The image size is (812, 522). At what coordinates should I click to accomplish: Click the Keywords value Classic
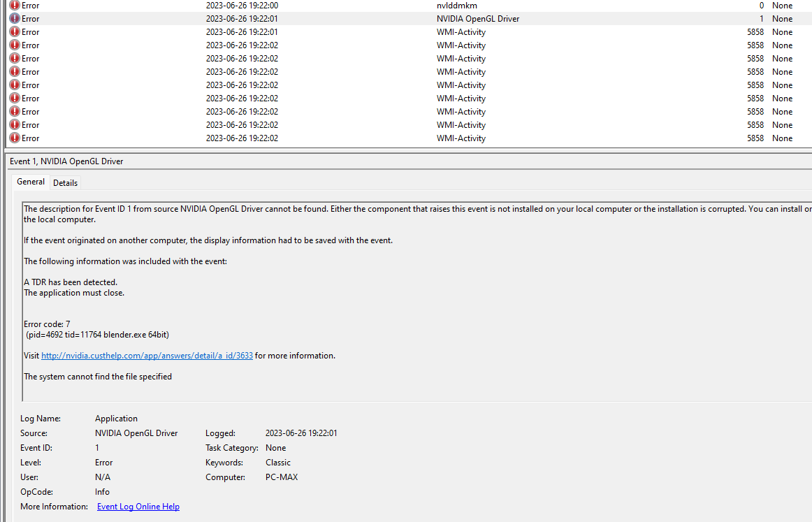(x=278, y=463)
